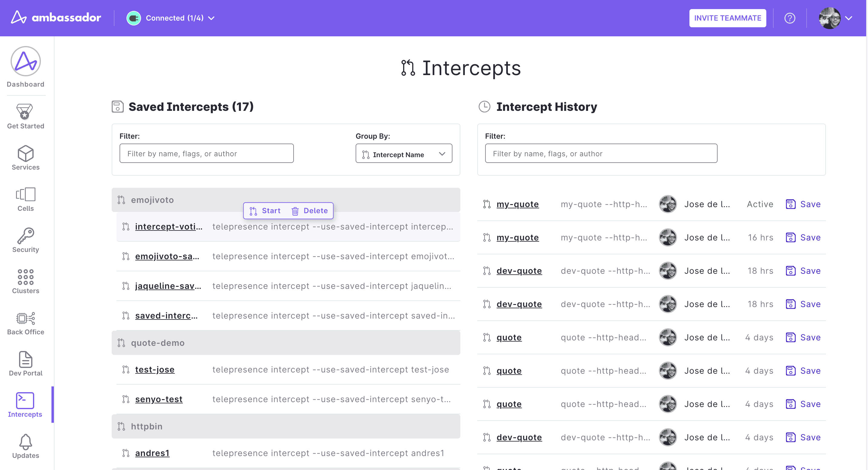The height and width of the screenshot is (470, 868).
Task: Click Save icon for 16 hrs my-quote row
Action: 791,237
